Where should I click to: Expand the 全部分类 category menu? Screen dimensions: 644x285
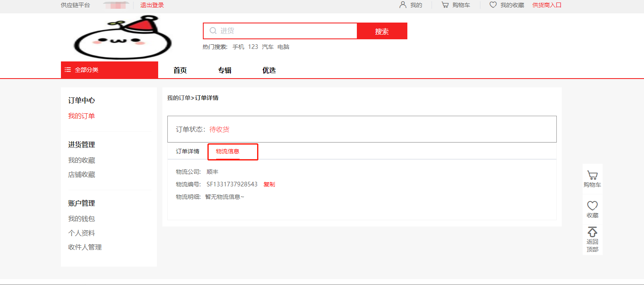(109, 70)
